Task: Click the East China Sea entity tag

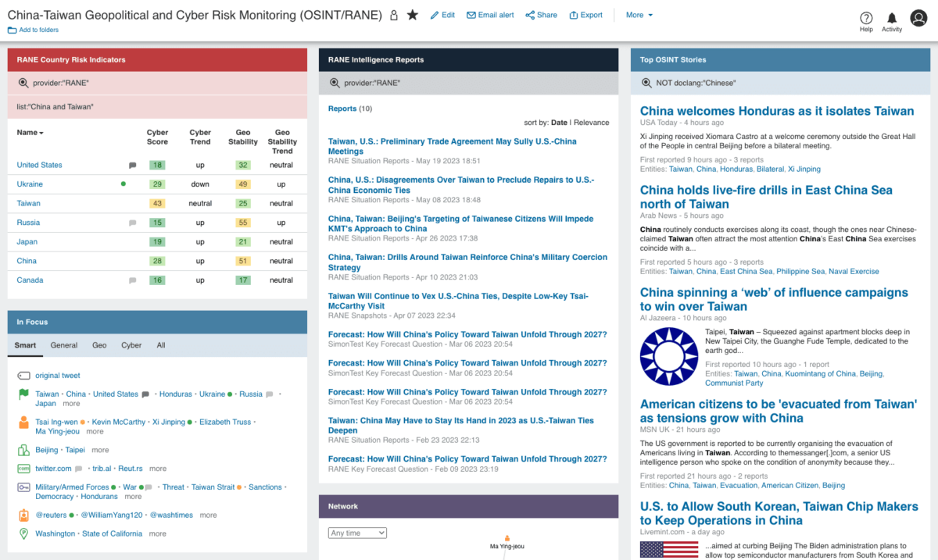Action: click(x=746, y=272)
